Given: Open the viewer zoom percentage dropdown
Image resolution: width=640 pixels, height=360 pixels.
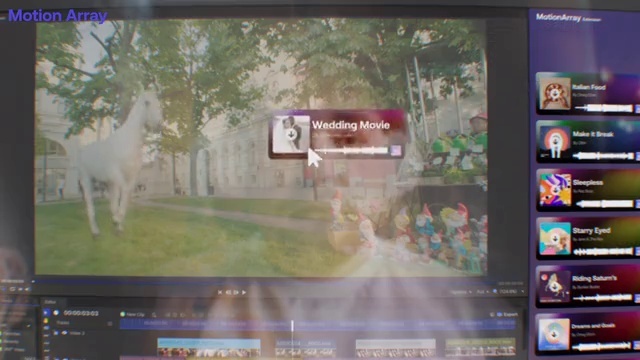Looking at the screenshot, I should (512, 292).
